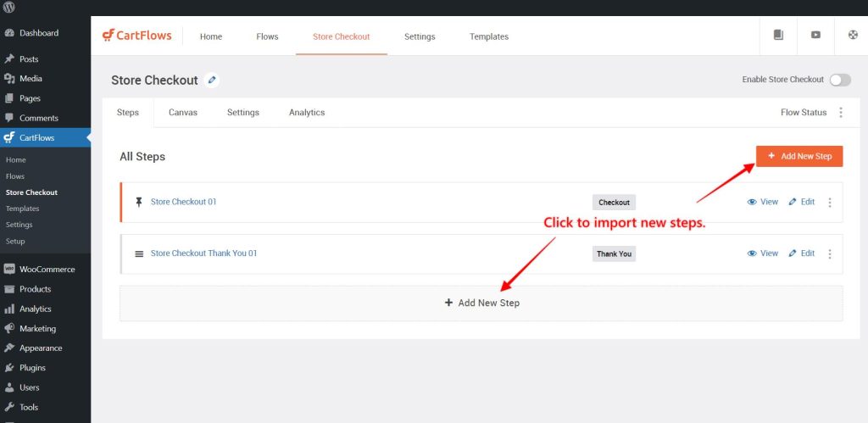
Task: Open the knowledge base book icon
Action: tap(778, 35)
